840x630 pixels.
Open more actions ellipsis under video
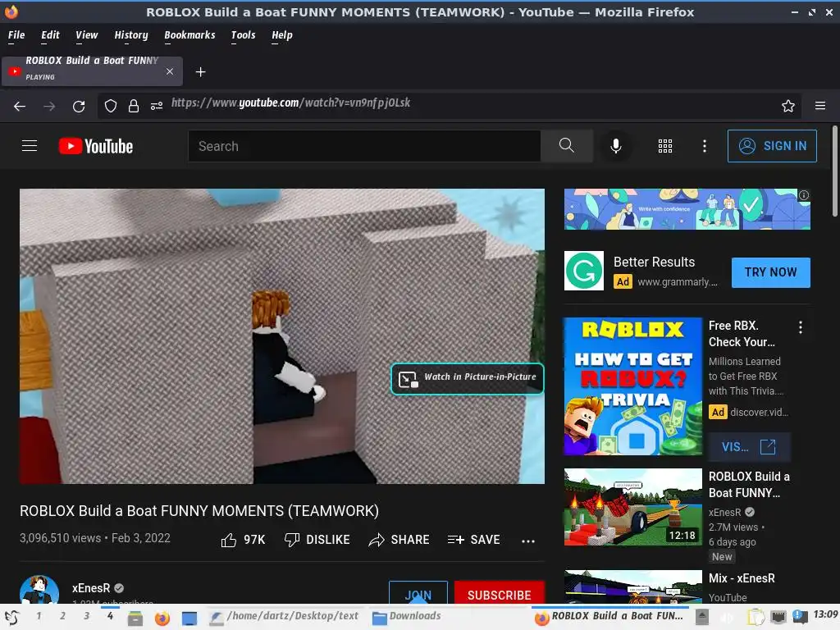click(x=528, y=541)
